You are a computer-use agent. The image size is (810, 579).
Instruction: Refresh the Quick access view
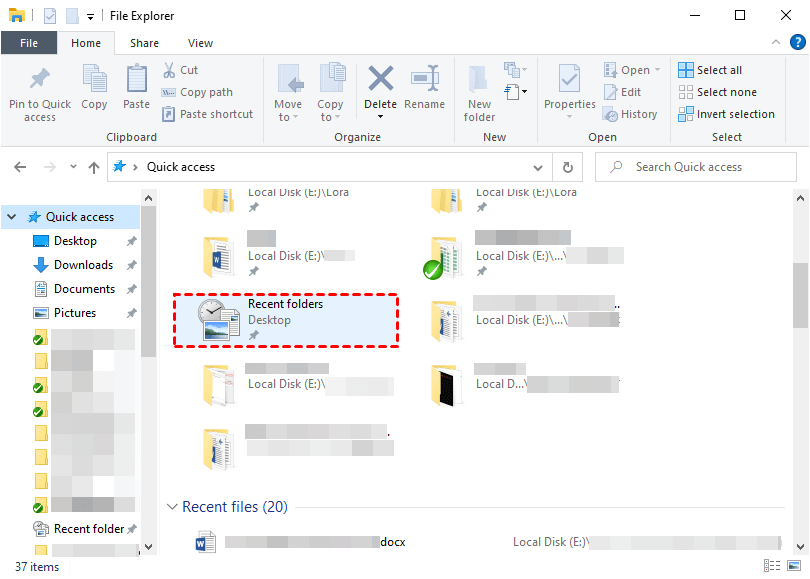pyautogui.click(x=567, y=167)
